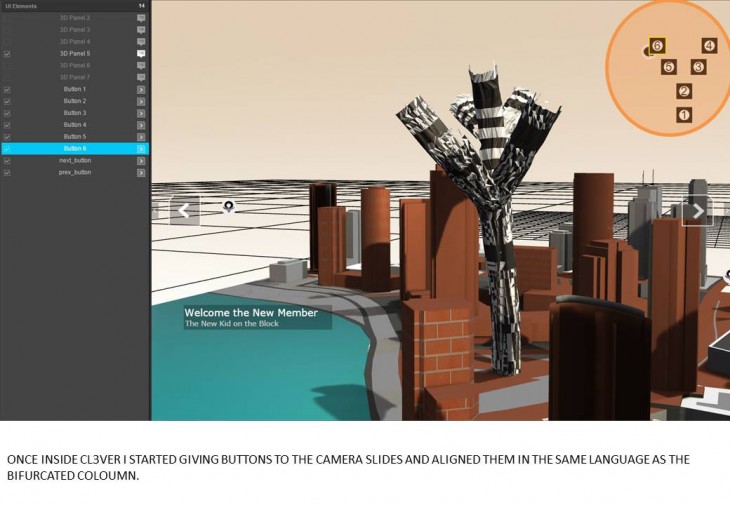
Task: Select numbered button 4 in orange circle
Action: pos(709,45)
